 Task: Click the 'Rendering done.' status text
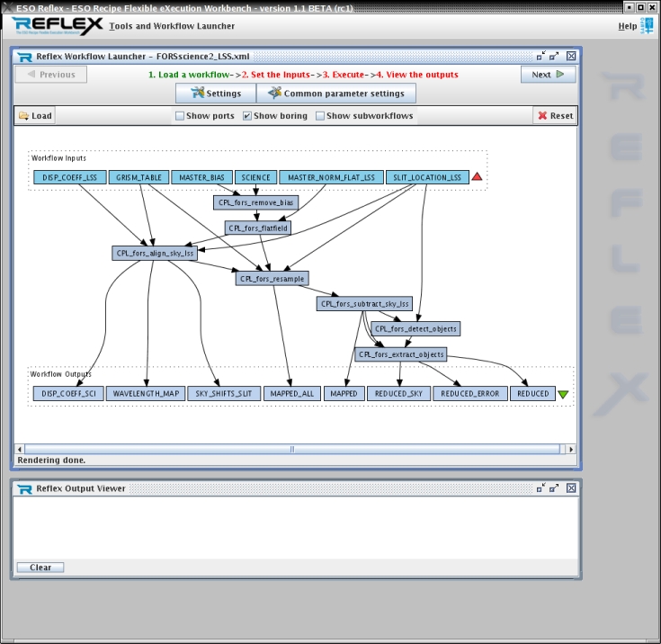point(51,461)
